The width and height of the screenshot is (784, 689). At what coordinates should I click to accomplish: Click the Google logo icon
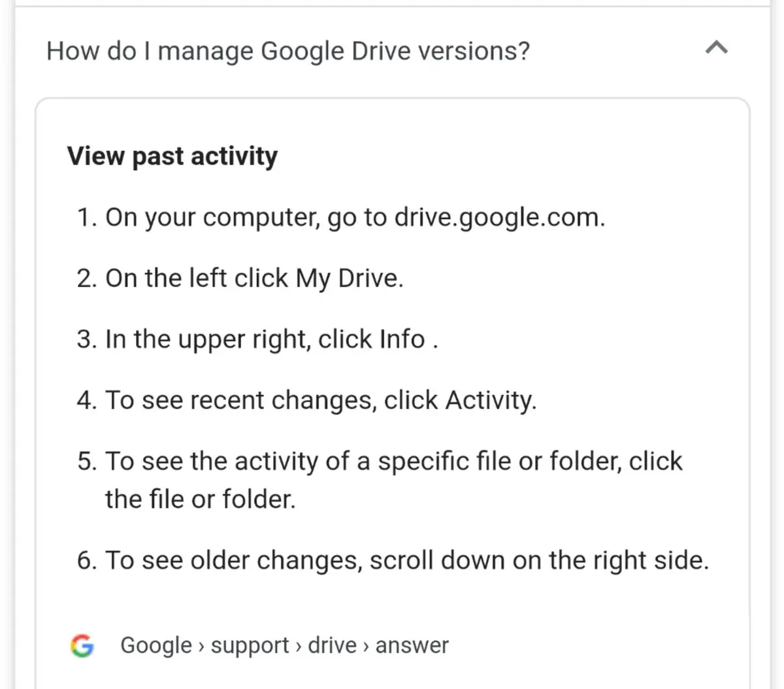[82, 645]
